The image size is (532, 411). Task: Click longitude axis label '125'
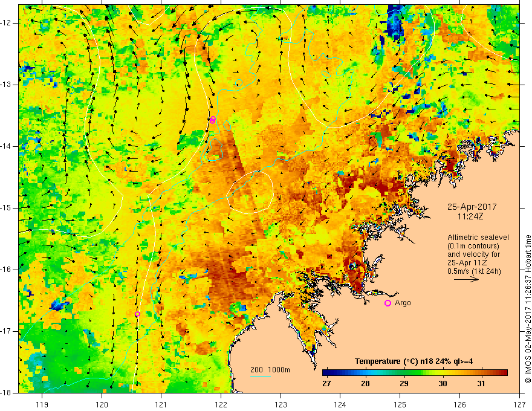click(x=400, y=404)
